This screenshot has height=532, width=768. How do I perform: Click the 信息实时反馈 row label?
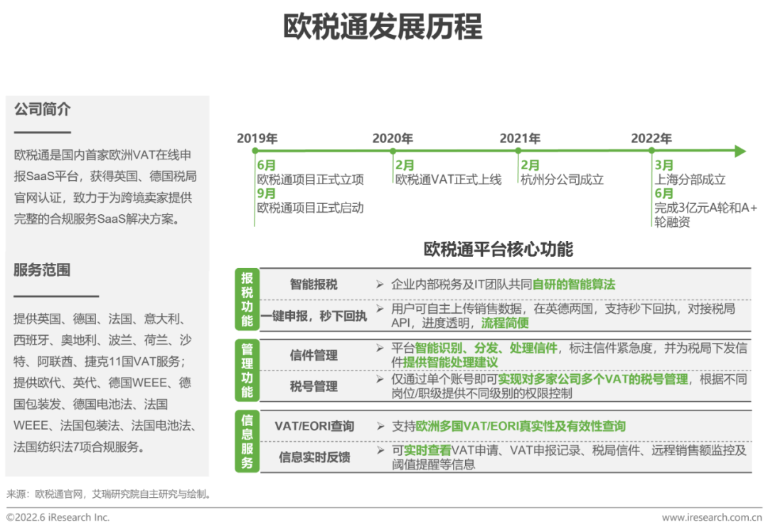click(314, 457)
